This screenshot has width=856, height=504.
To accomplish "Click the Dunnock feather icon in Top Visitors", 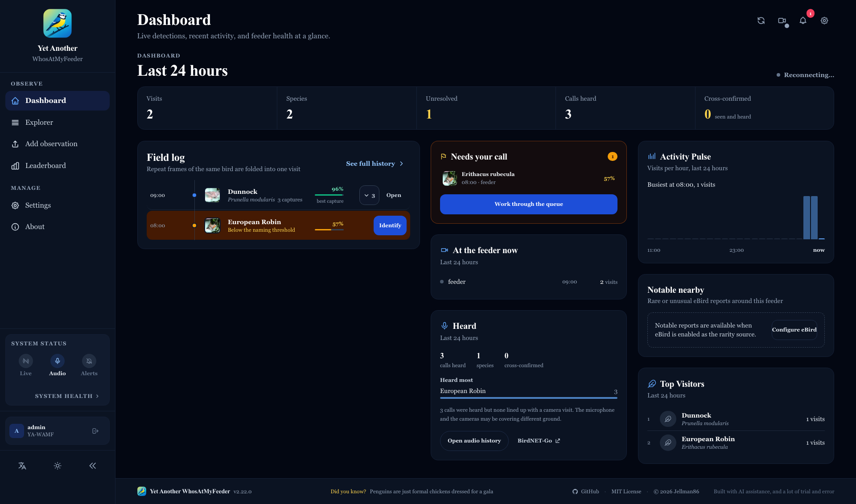I will (x=668, y=419).
